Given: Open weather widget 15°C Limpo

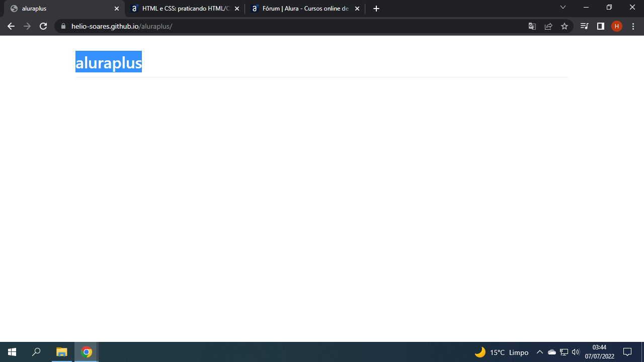Looking at the screenshot, I should click(x=502, y=352).
